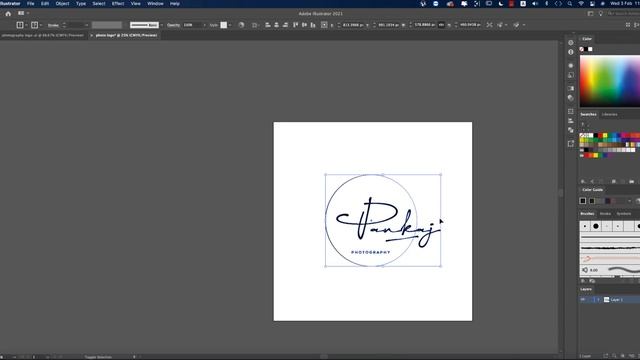Toggle constrain width and height proportions
Screen dimensions: 640x360
441,25
